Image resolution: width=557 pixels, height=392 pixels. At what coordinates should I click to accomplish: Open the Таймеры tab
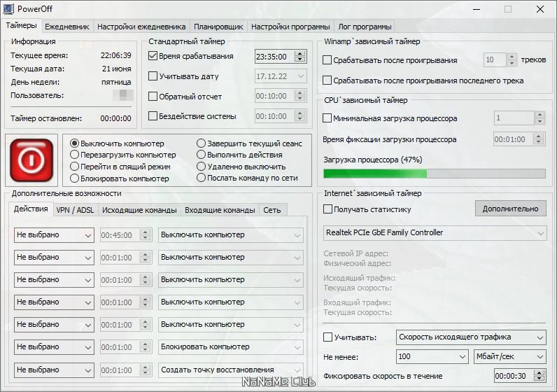click(21, 26)
